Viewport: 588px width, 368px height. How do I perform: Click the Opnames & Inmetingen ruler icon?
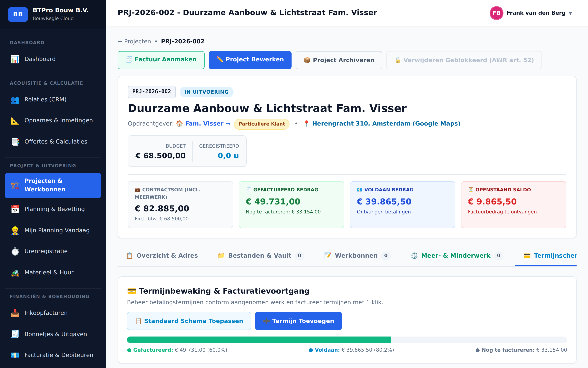[x=15, y=120]
